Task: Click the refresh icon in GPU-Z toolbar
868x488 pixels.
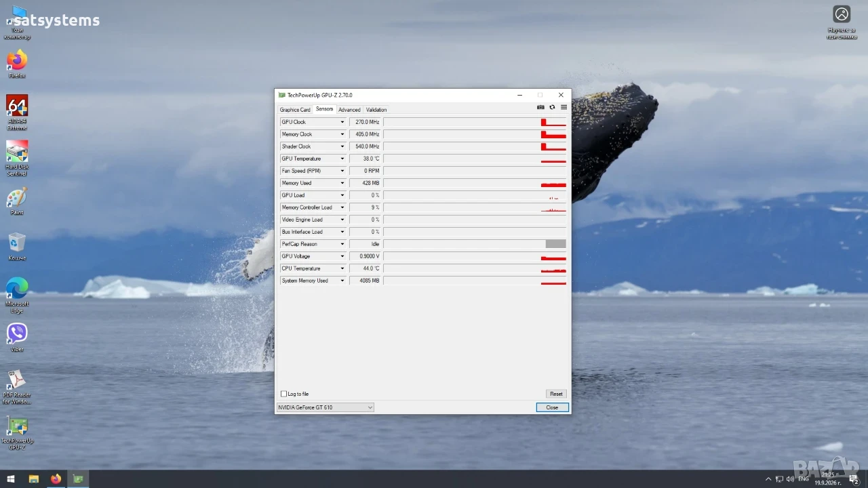Action: click(552, 107)
